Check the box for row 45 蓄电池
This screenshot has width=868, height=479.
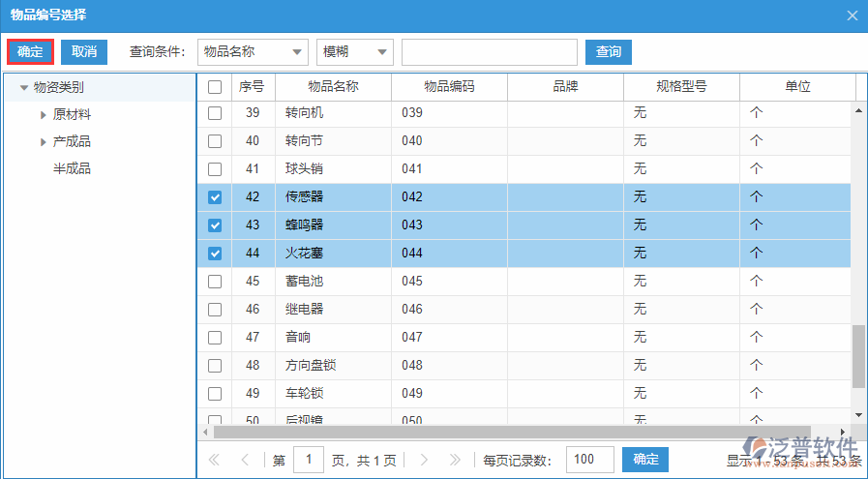pos(215,282)
